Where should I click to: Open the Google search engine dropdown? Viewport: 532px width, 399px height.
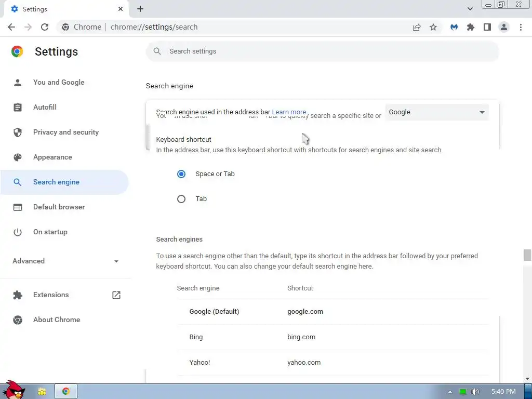[x=436, y=112]
